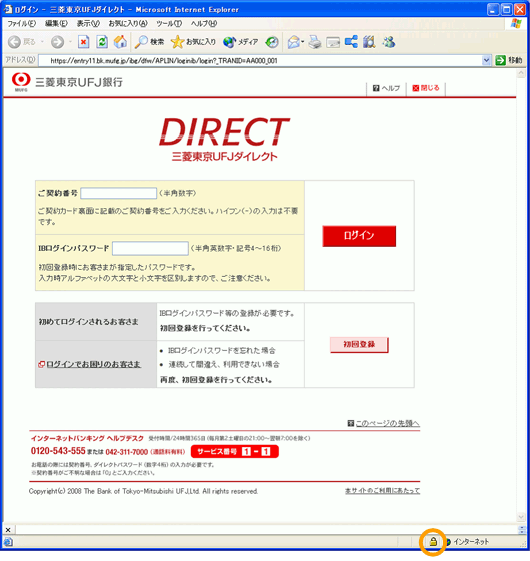Open the 編集(E) menu
The height and width of the screenshot is (561, 530).
tap(56, 24)
